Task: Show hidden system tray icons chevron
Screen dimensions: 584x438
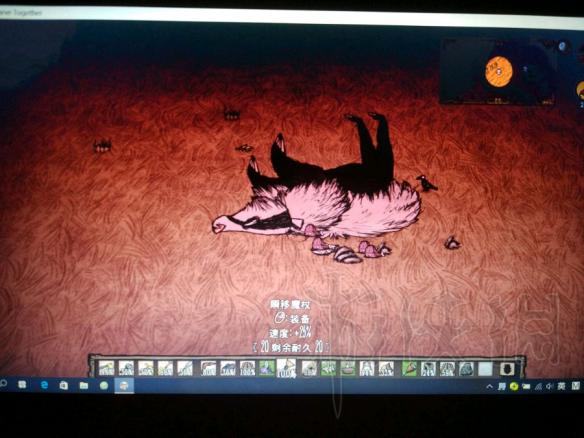Action: pos(490,387)
